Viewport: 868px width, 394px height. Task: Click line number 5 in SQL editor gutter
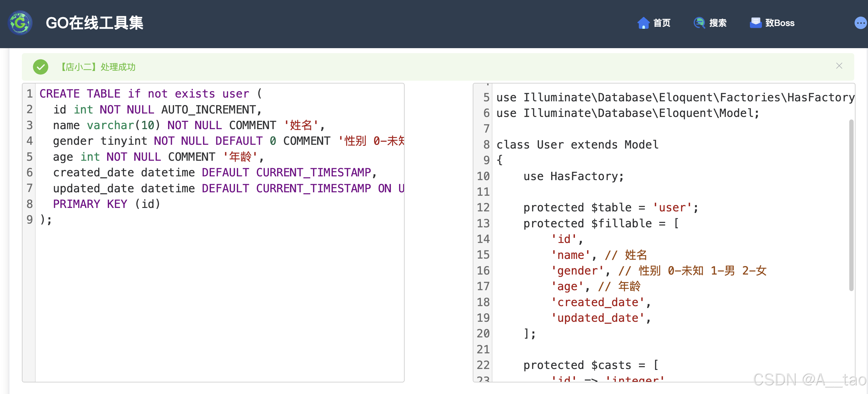coord(30,157)
